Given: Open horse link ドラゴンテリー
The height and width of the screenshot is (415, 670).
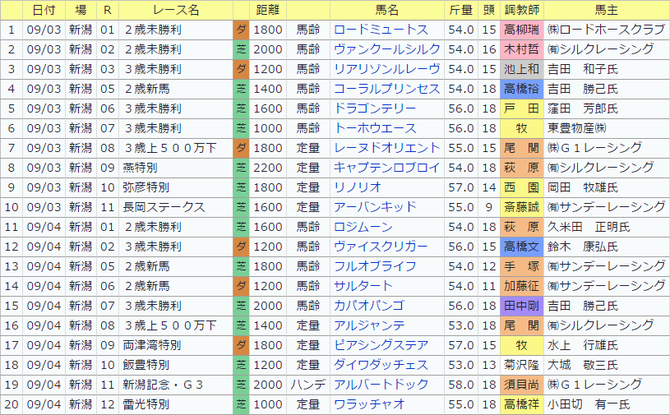Looking at the screenshot, I should [375, 109].
